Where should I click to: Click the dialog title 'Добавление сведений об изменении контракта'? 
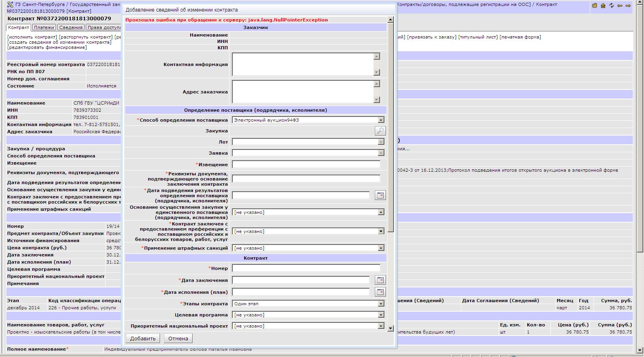coord(182,10)
